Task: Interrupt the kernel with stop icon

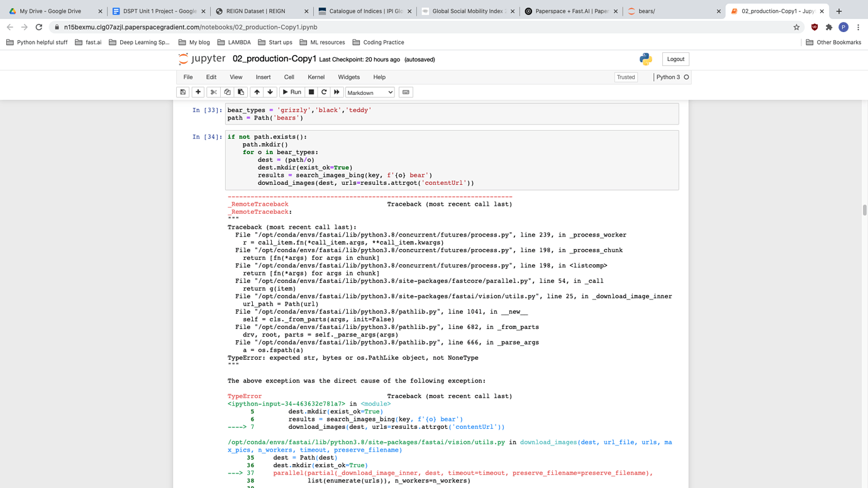Action: pos(311,92)
